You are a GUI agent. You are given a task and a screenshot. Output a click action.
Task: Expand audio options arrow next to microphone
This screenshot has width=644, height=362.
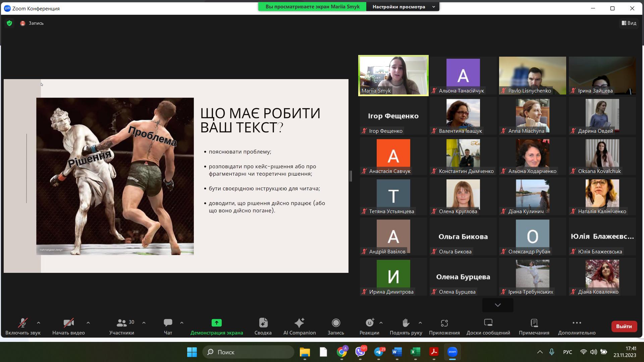tap(39, 323)
